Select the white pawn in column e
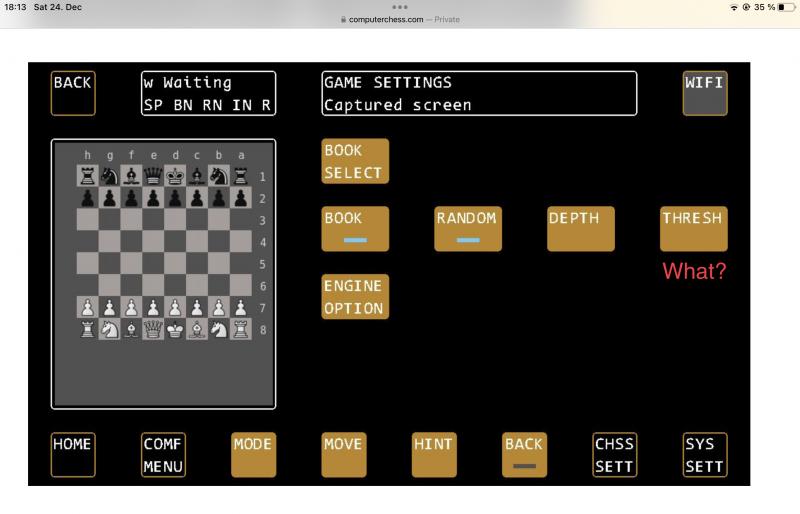800x514 pixels. pos(153,307)
